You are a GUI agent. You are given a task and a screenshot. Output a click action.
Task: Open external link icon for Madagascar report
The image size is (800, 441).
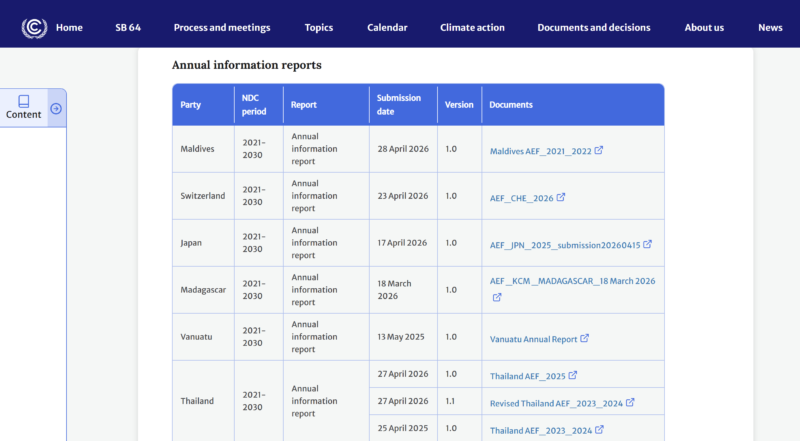click(x=497, y=297)
